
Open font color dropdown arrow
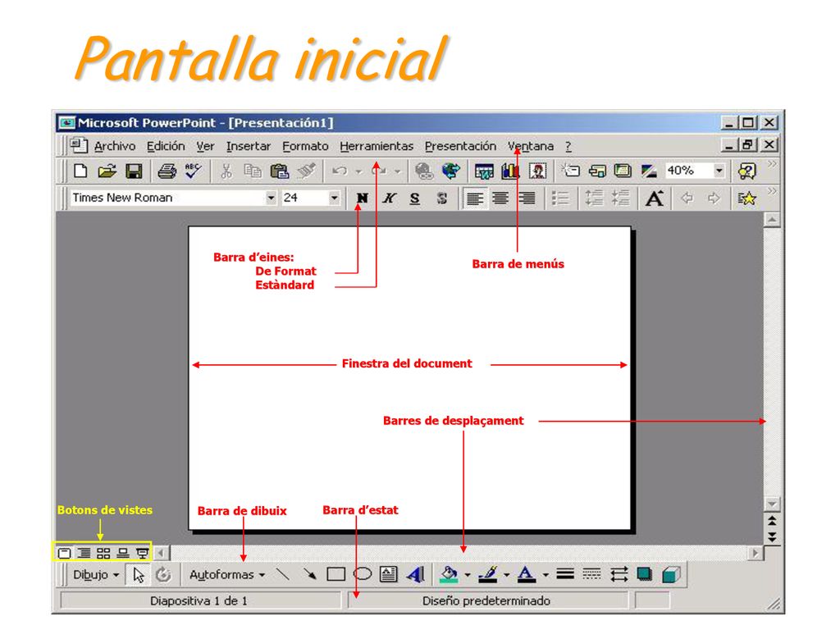click(x=546, y=575)
